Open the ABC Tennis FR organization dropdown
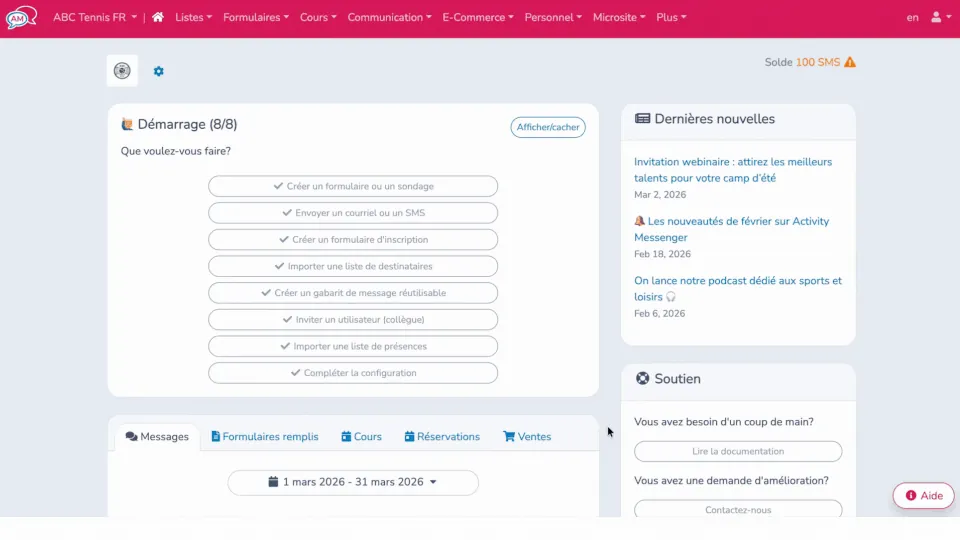 (95, 17)
